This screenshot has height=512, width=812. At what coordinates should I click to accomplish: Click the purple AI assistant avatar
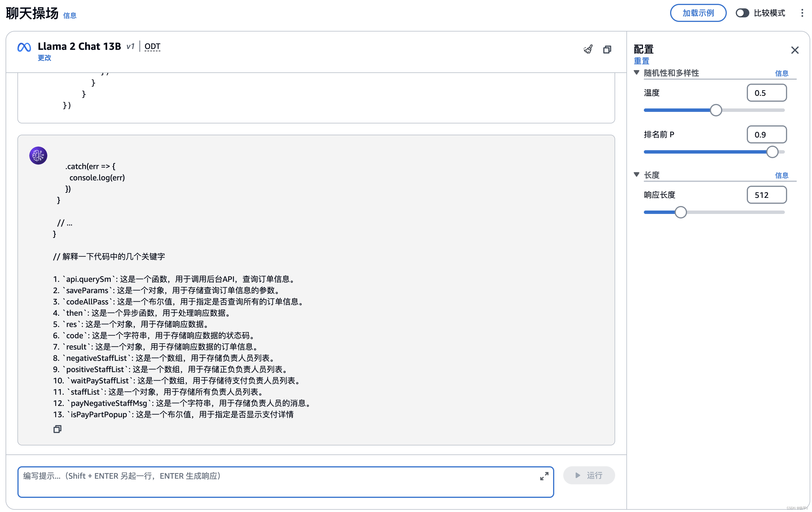click(38, 155)
